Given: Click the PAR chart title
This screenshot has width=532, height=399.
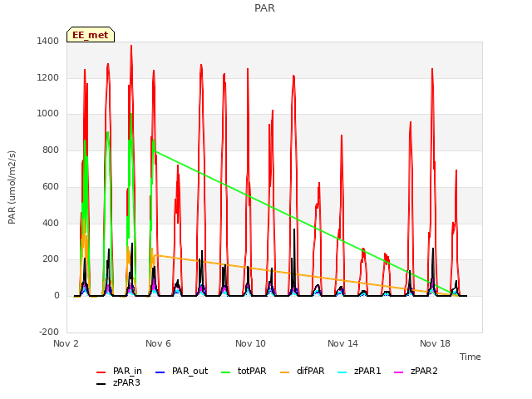Looking at the screenshot, I should coord(264,8).
